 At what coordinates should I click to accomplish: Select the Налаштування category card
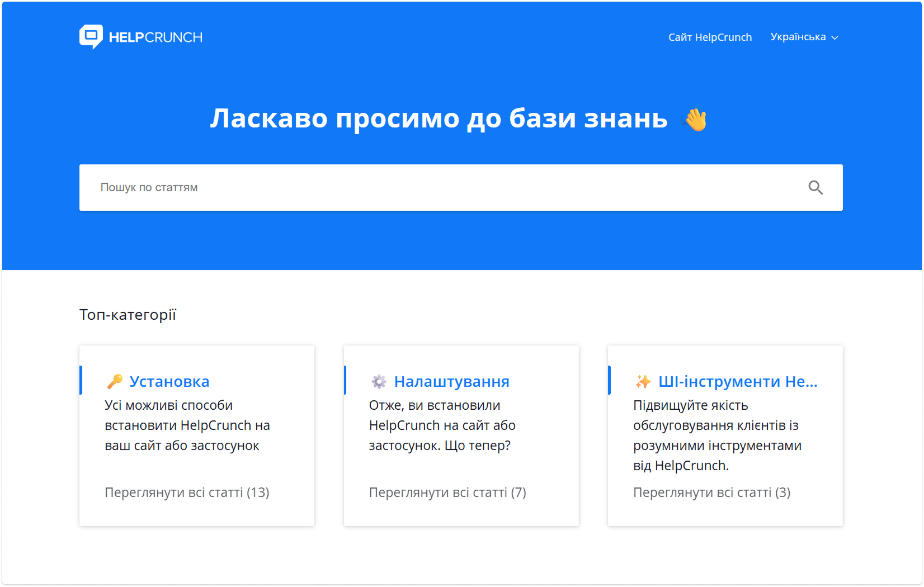[x=461, y=435]
